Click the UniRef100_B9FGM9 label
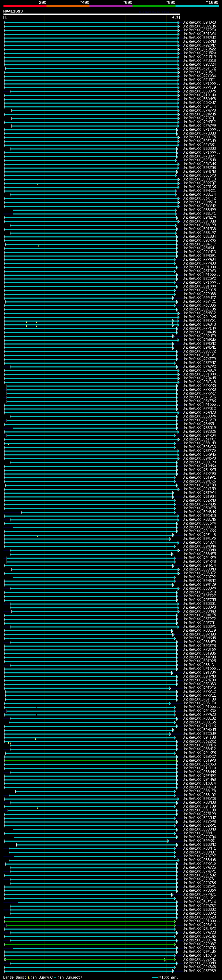The image size is (222, 980). [199, 141]
